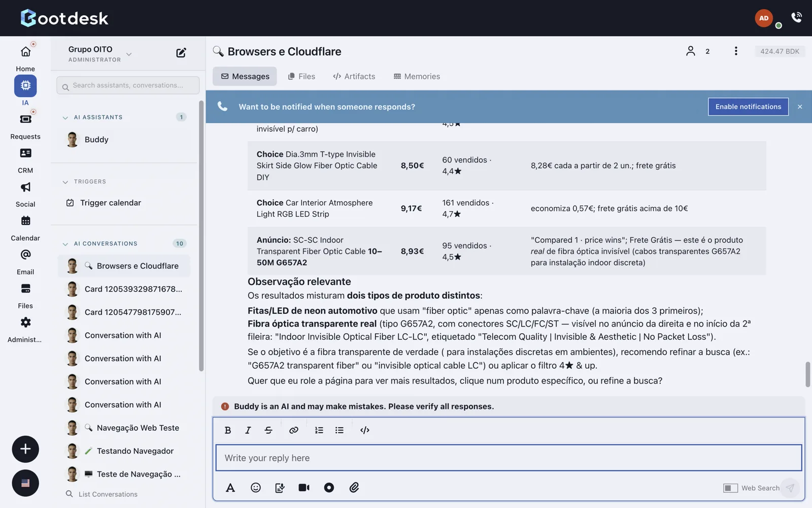Click the Write your reply here field
Viewport: 812px width, 508px height.
(x=509, y=458)
